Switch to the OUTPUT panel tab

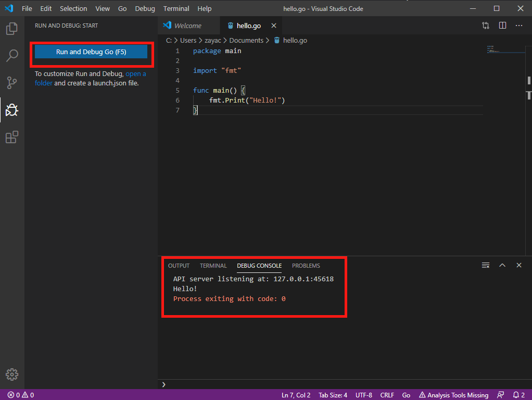click(x=179, y=266)
